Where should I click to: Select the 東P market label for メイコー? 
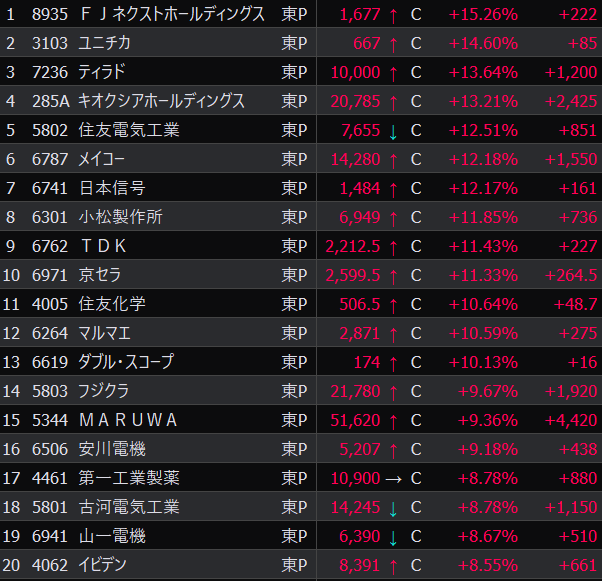[294, 160]
